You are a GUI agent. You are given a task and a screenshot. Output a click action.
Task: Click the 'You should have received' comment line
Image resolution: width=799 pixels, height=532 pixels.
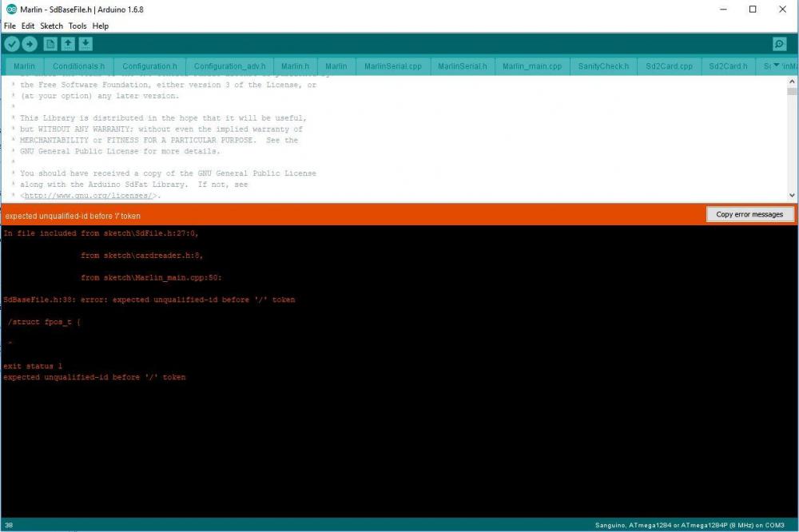(168, 173)
